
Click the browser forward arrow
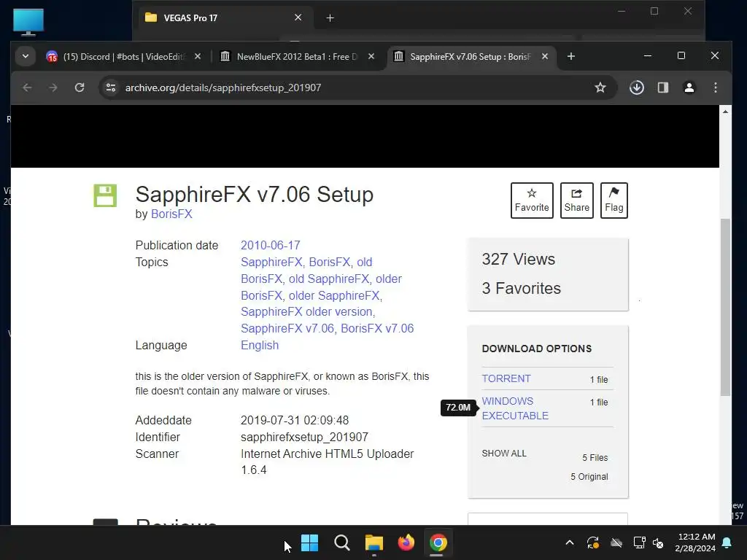click(53, 87)
